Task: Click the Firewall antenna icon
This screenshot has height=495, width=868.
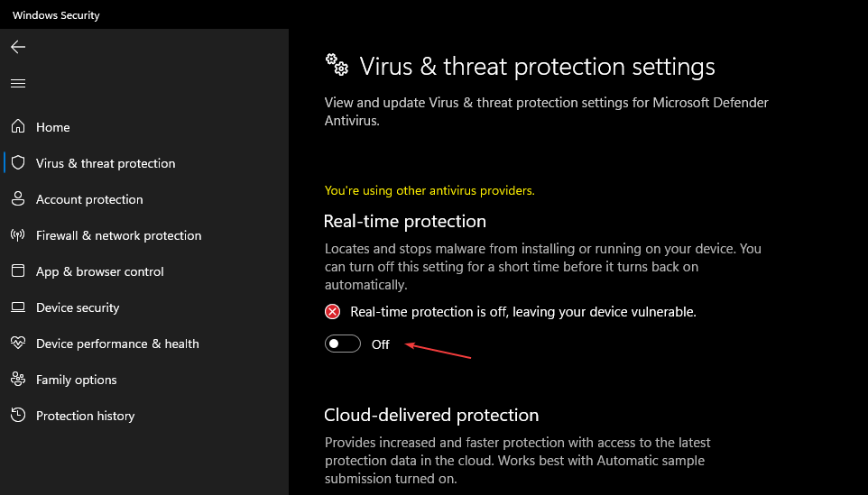Action: (x=18, y=235)
